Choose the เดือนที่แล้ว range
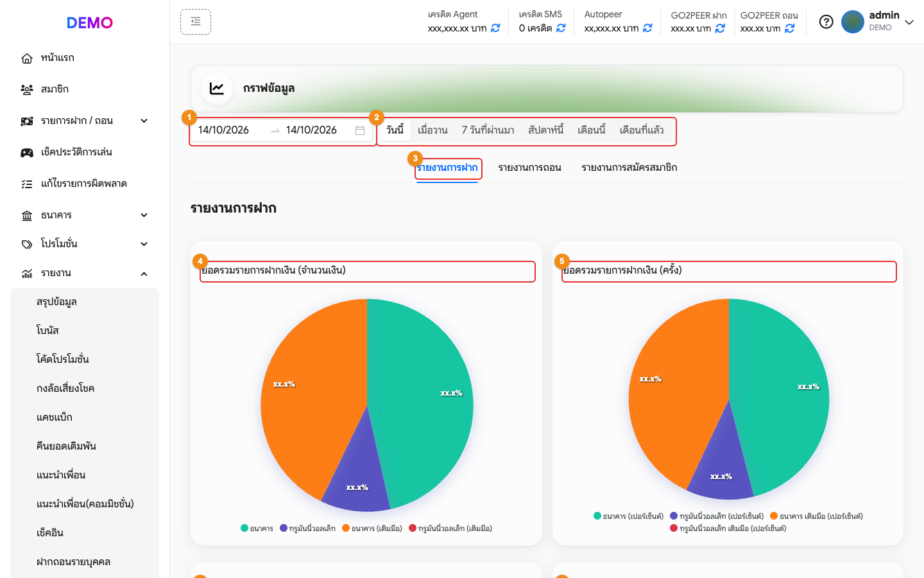The width and height of the screenshot is (924, 578). click(x=642, y=130)
